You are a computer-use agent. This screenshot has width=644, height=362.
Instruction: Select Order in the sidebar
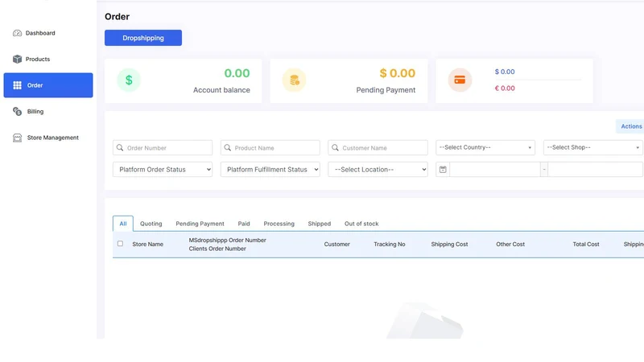pos(48,85)
